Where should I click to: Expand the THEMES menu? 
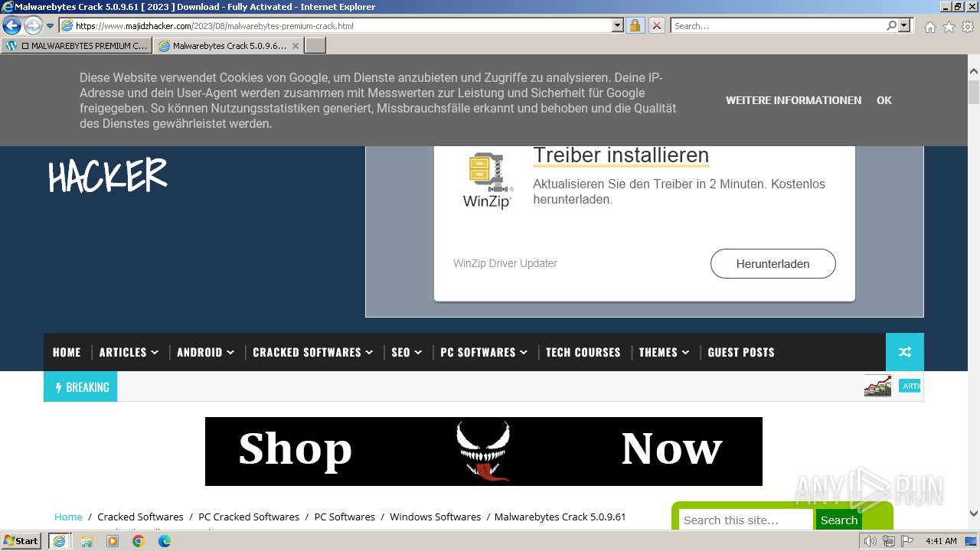pos(664,352)
